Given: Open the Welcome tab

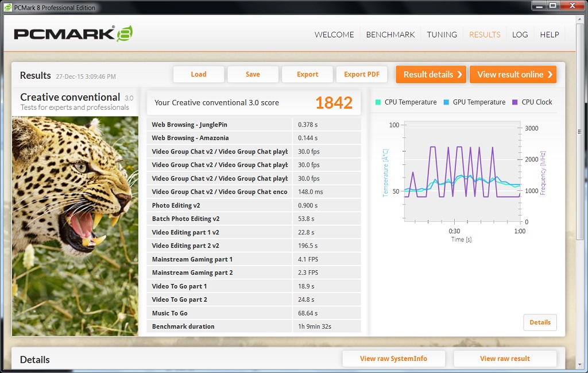Looking at the screenshot, I should [334, 34].
